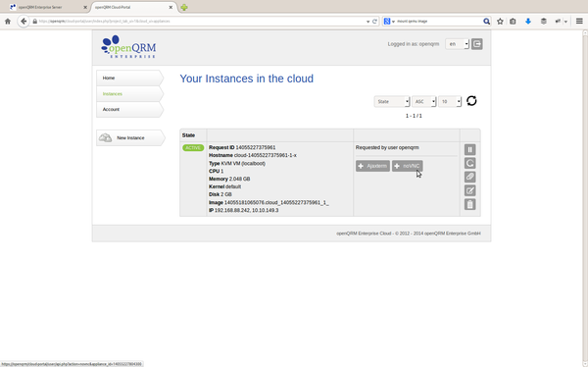Click the paperclip icon for the instance
The height and width of the screenshot is (367, 588).
pos(469,177)
